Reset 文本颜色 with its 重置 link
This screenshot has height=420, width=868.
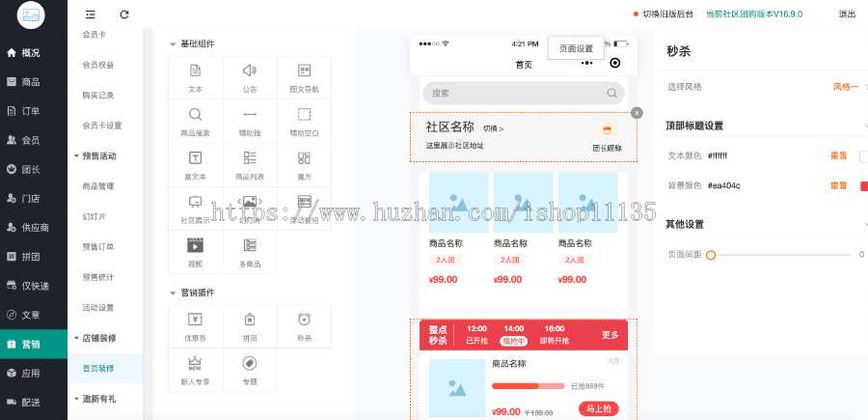tap(839, 156)
